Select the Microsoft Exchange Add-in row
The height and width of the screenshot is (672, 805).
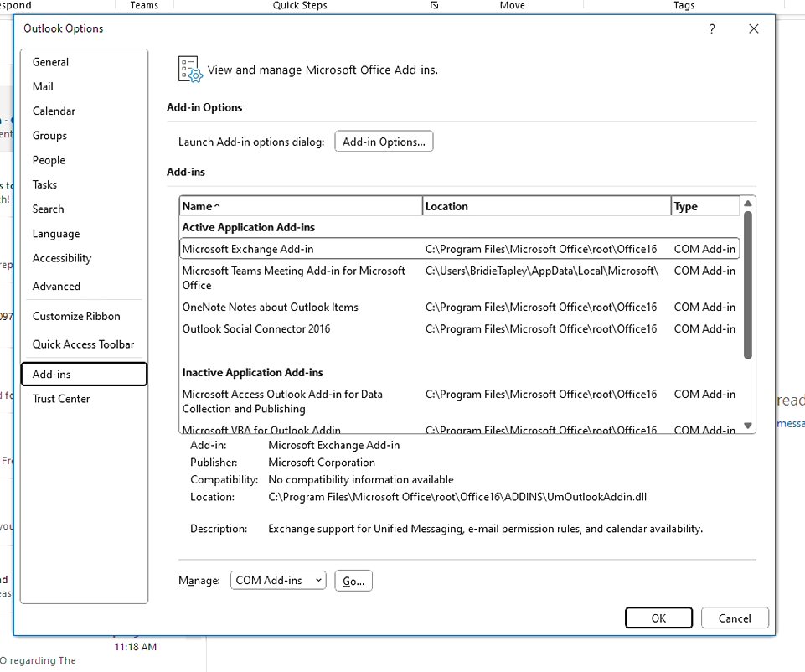pos(460,249)
